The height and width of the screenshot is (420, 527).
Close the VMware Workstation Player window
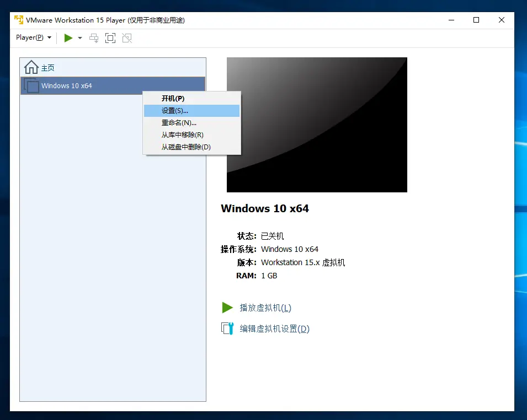coord(502,20)
